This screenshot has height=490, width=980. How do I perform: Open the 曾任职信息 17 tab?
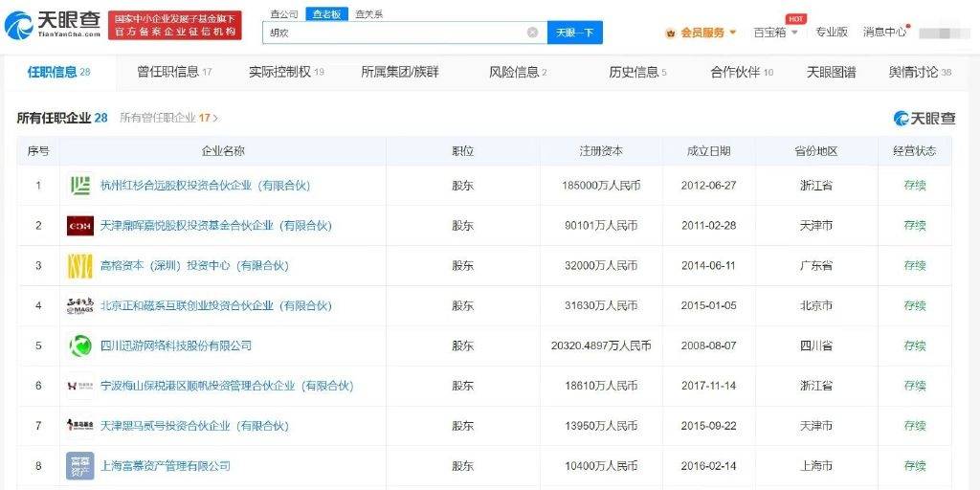(174, 73)
